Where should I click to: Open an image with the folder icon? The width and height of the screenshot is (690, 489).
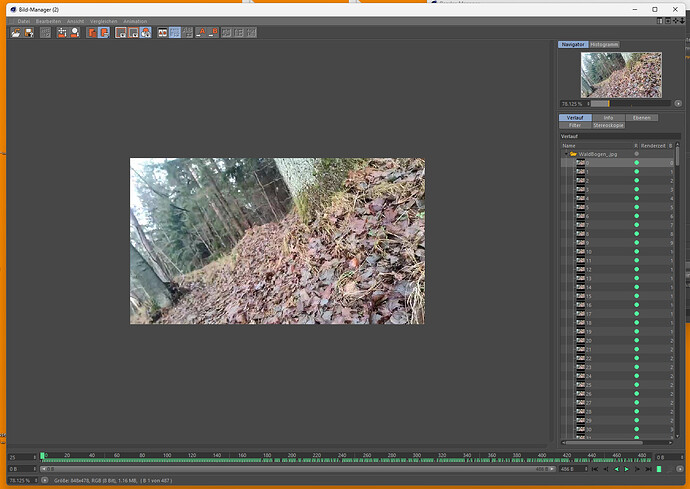16,33
